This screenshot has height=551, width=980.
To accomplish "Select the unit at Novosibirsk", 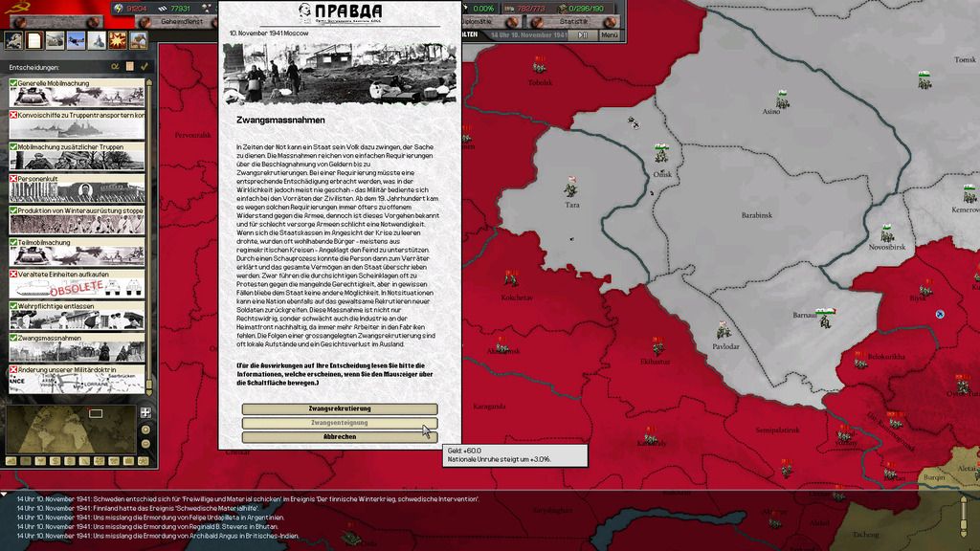I will (x=887, y=233).
